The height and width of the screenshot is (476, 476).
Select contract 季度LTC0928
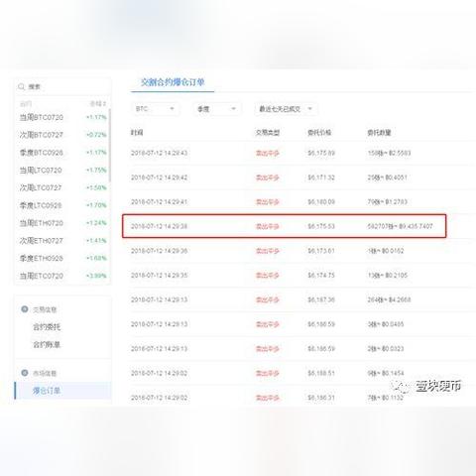pyautogui.click(x=41, y=205)
